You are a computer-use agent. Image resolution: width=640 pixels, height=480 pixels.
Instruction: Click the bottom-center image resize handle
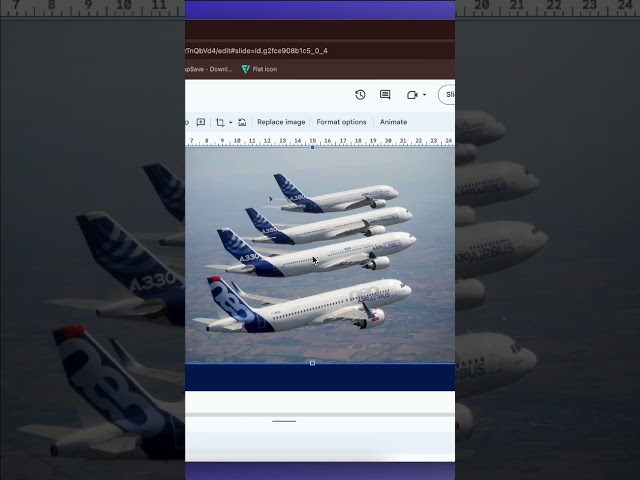tap(313, 363)
